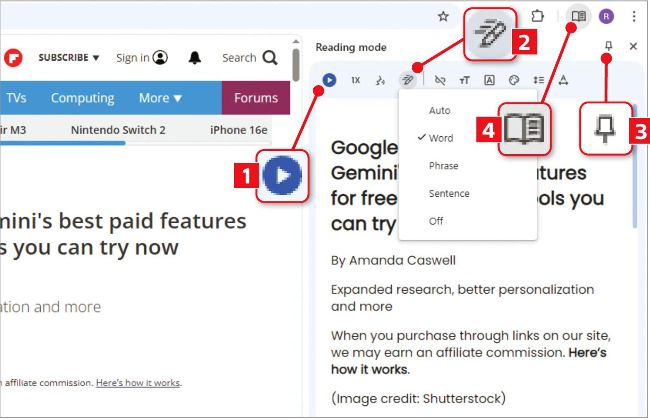
Task: Click the Reading mode book icon in toolbar
Action: [577, 16]
